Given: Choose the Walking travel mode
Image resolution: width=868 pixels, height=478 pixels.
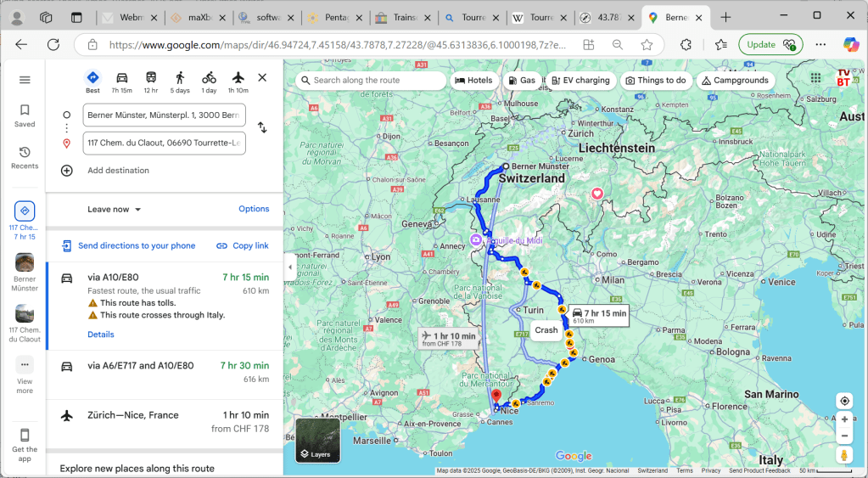Looking at the screenshot, I should [180, 78].
